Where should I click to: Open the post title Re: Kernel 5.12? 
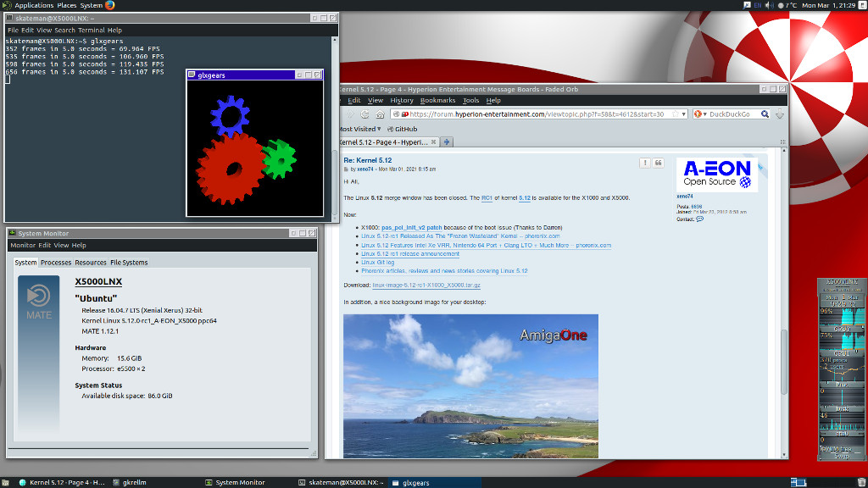pyautogui.click(x=368, y=160)
